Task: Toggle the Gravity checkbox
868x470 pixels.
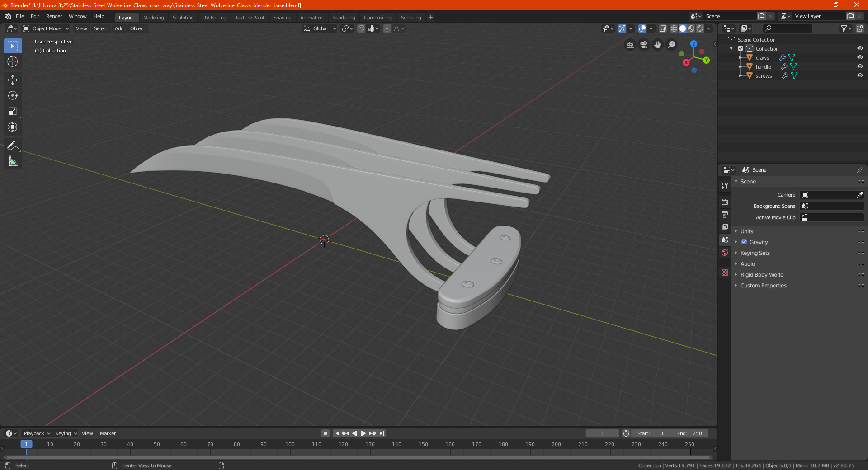Action: coord(744,242)
